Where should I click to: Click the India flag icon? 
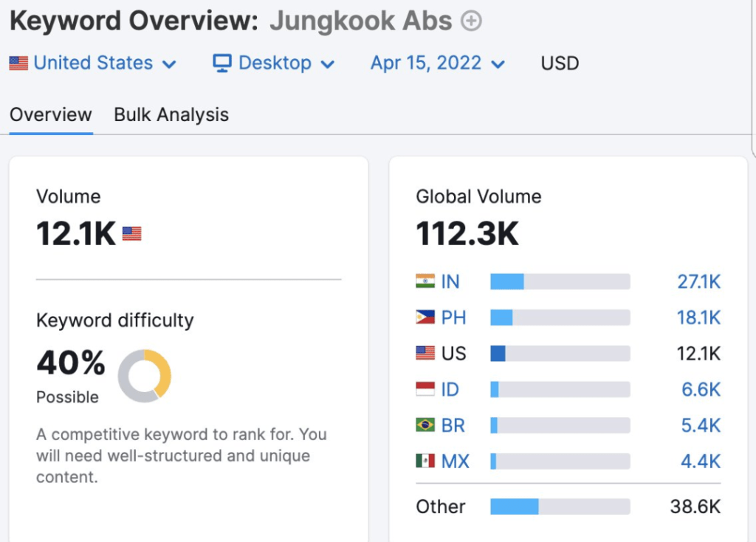tap(425, 281)
